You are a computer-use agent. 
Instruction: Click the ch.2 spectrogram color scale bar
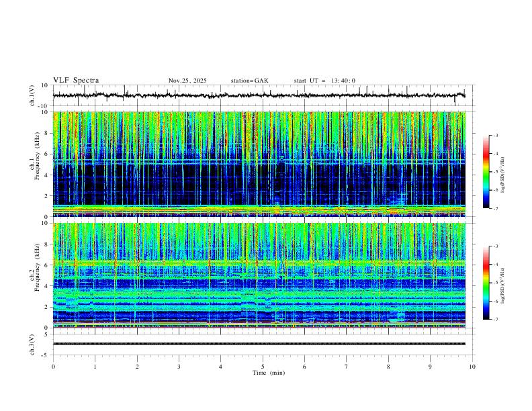point(486,283)
